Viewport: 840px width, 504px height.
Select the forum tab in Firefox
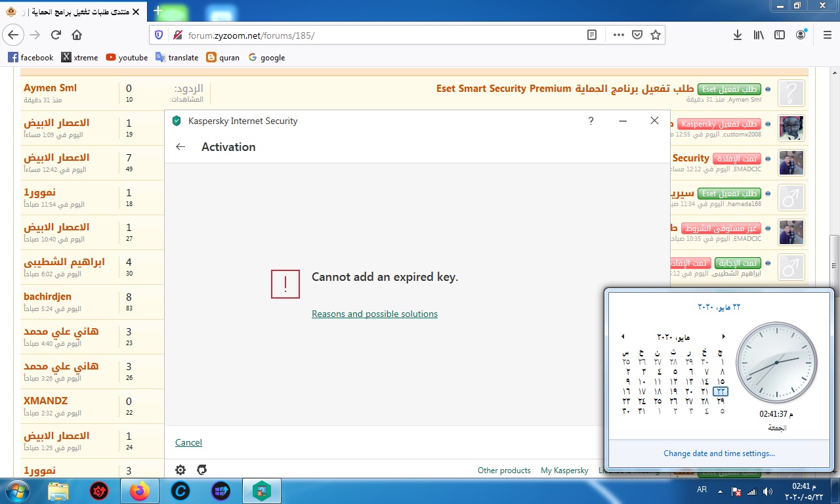[73, 11]
